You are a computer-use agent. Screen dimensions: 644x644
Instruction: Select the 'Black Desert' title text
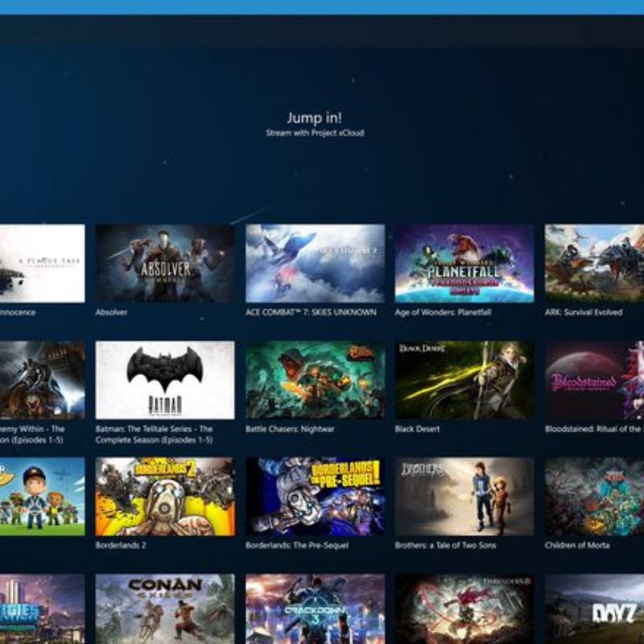417,429
